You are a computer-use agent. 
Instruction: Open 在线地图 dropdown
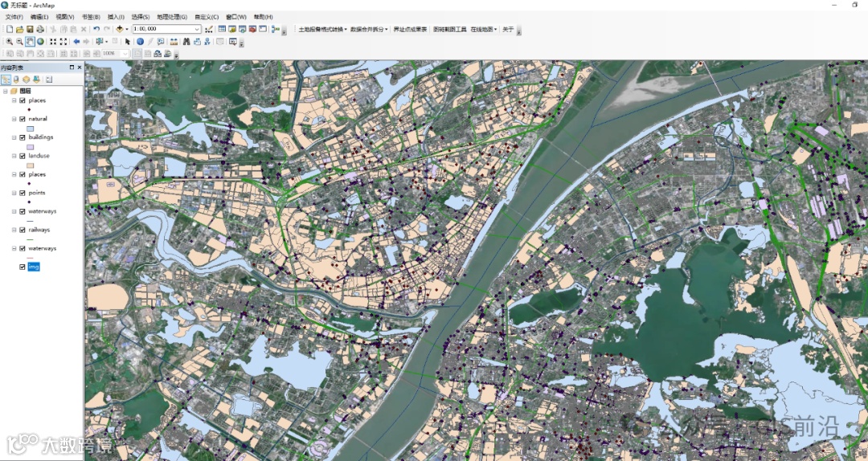pos(484,30)
